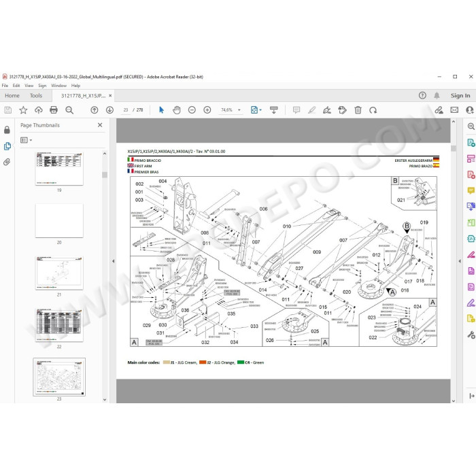Click the Sign In button
Image resolution: width=476 pixels, height=476 pixels.
[x=460, y=96]
